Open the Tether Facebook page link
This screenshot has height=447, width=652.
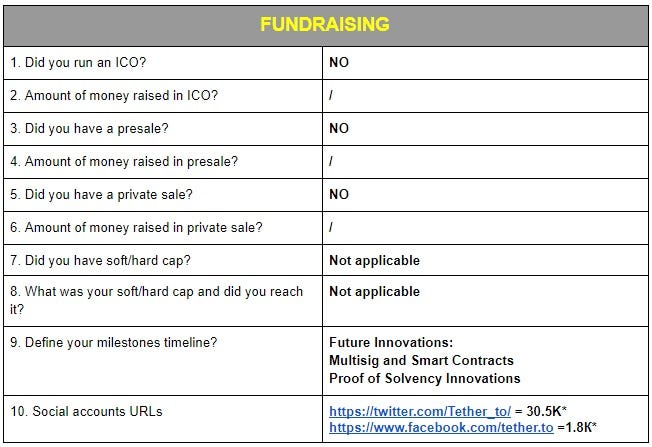click(x=441, y=427)
